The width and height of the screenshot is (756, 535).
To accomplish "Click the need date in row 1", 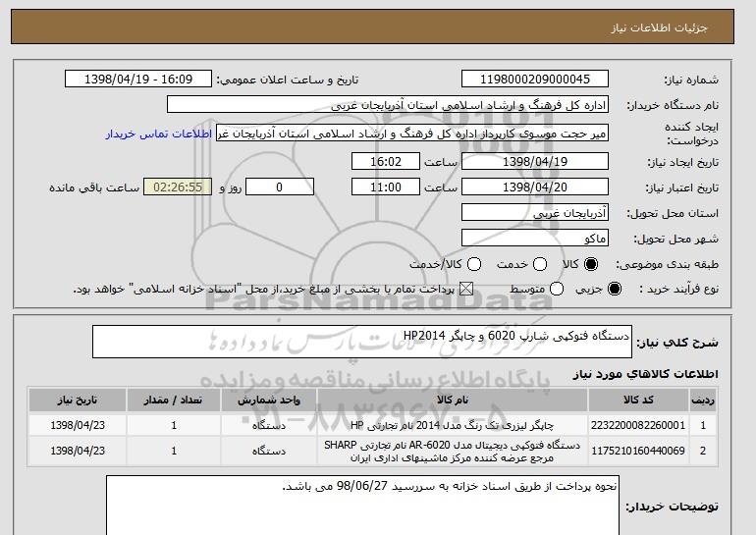I will point(78,425).
